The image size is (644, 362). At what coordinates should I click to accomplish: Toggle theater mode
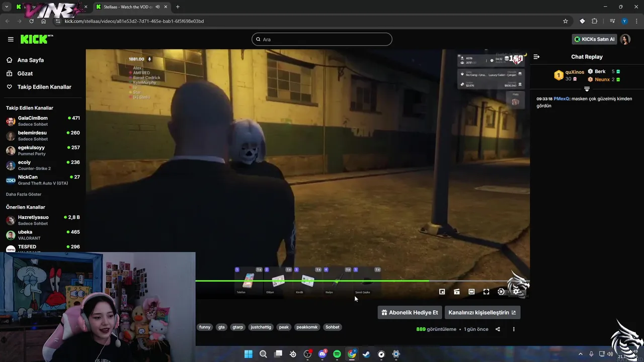pos(471,292)
